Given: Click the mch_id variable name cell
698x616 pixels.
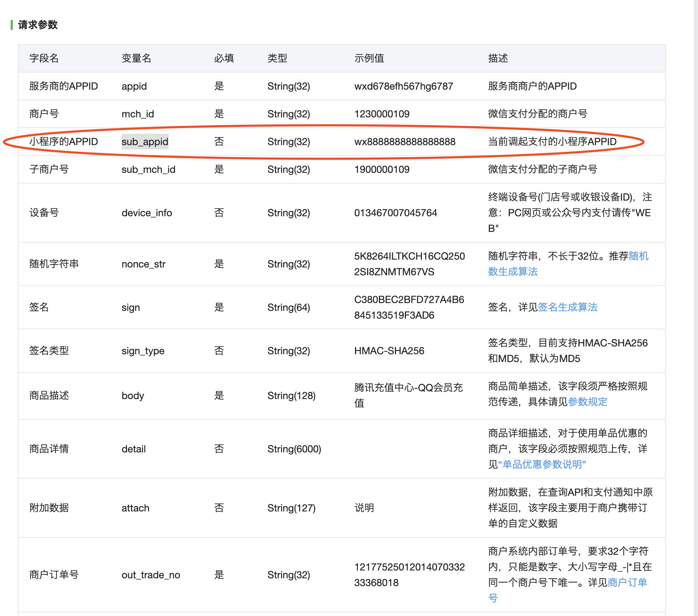Looking at the screenshot, I should point(138,114).
